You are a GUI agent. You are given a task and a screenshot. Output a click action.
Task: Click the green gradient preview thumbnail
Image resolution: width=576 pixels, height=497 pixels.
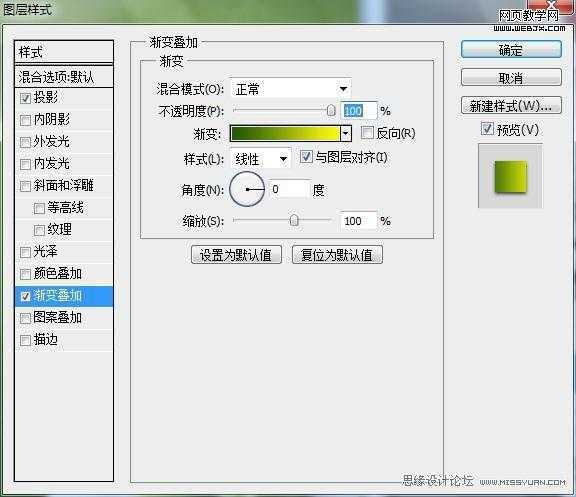(511, 176)
